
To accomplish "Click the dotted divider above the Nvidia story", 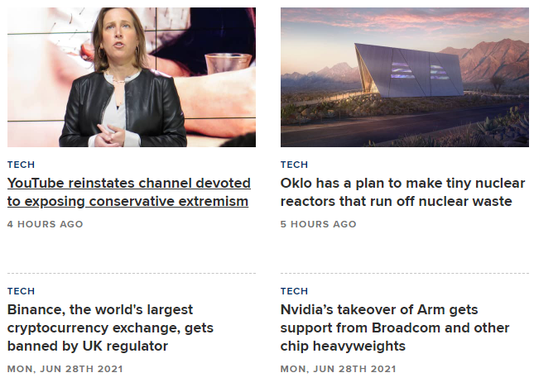I will click(405, 273).
